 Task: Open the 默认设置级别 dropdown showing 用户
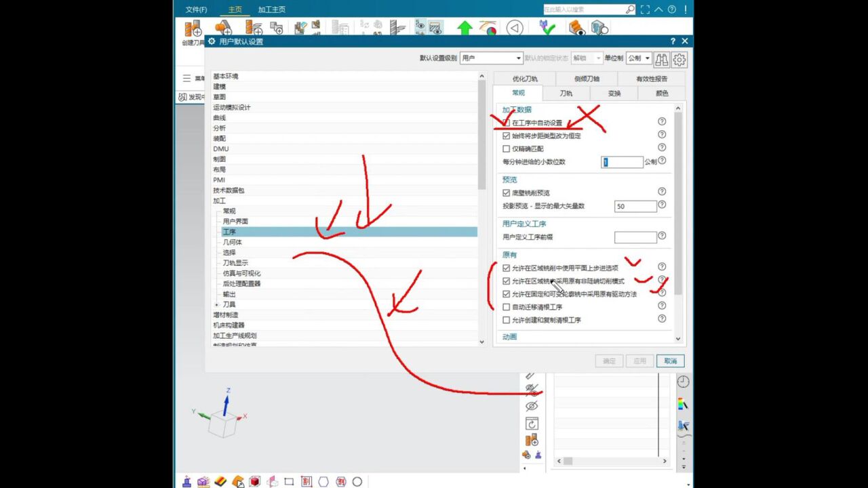[x=492, y=58]
